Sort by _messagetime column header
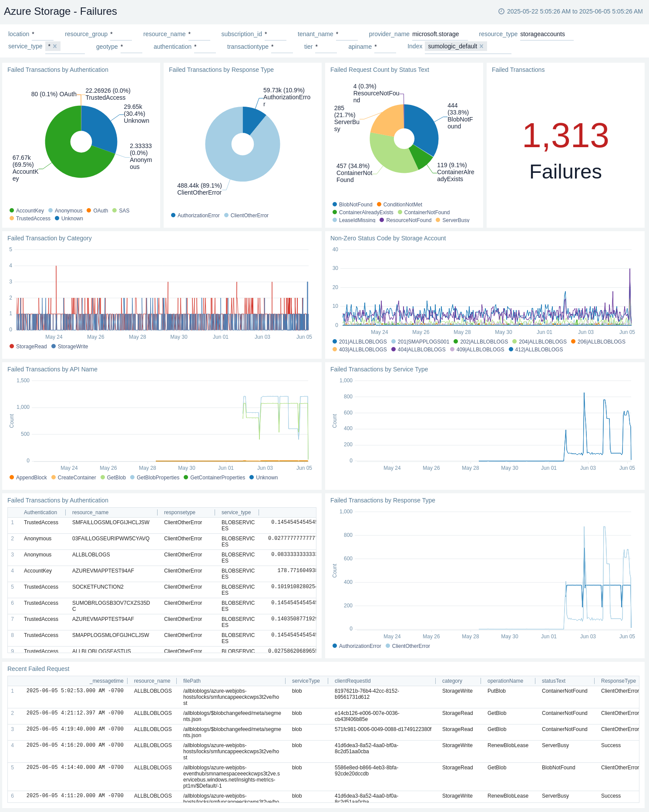The height and width of the screenshot is (812, 649). pos(107,681)
